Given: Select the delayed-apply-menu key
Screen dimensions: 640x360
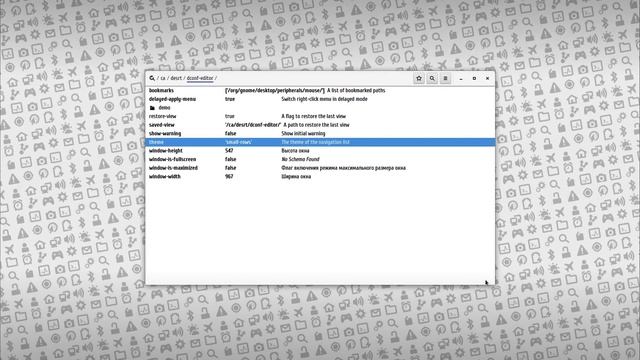Looking at the screenshot, I should click(320, 99).
